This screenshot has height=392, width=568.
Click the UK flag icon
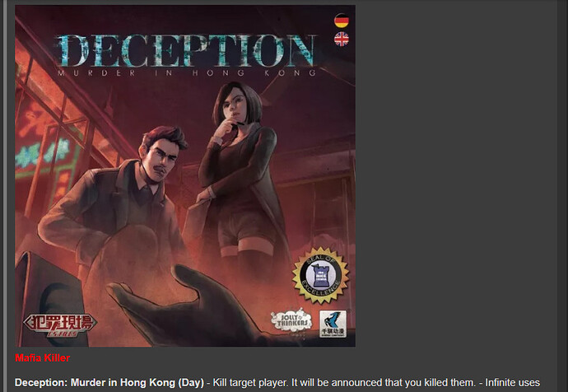342,40
